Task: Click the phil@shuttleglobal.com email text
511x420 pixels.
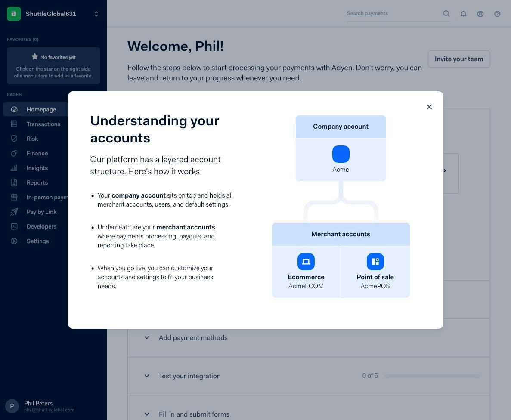Action: pos(49,410)
